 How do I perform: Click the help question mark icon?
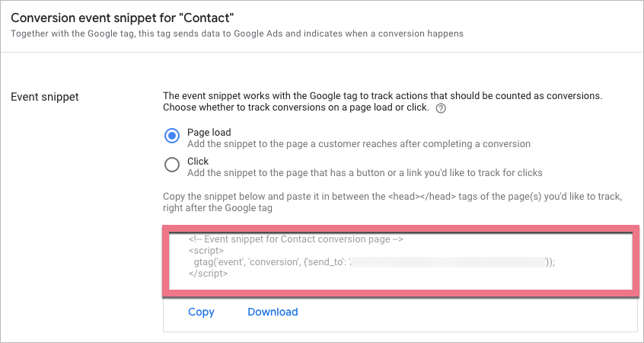click(x=441, y=109)
